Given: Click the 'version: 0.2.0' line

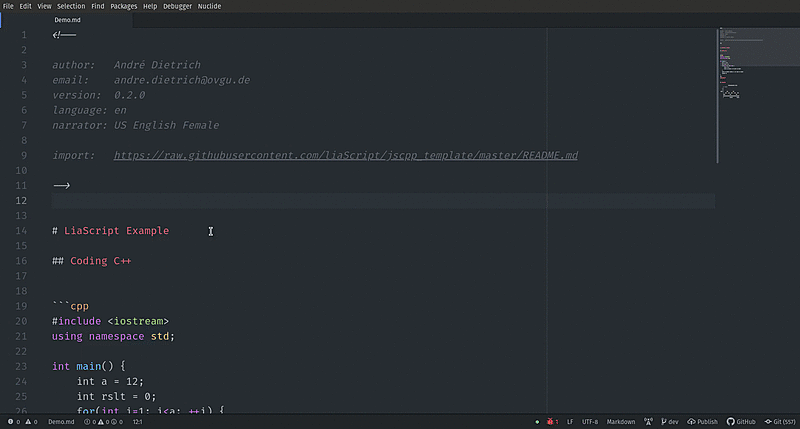Looking at the screenshot, I should coord(98,95).
